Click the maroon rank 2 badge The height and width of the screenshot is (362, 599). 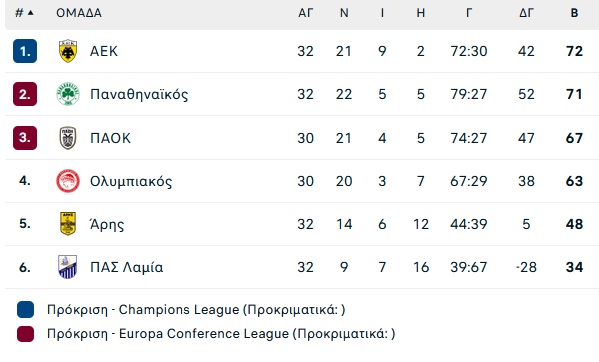(25, 94)
